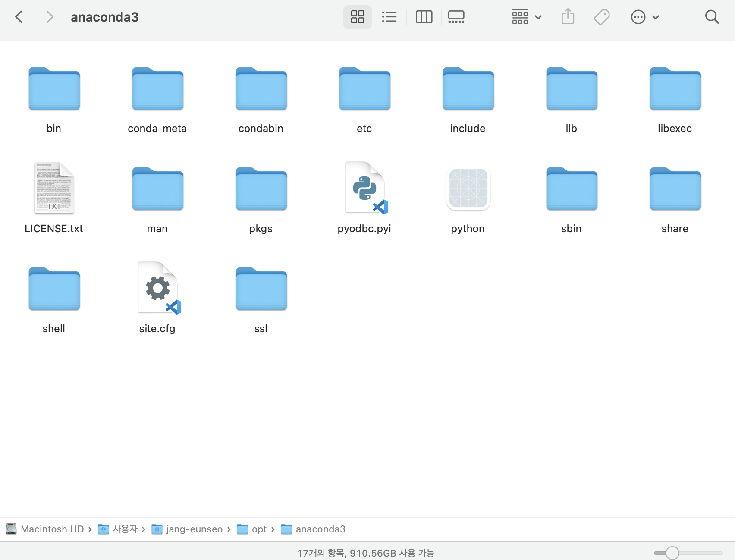Screen dimensions: 735x560
Task: Select the etc folder
Action: click(365, 89)
